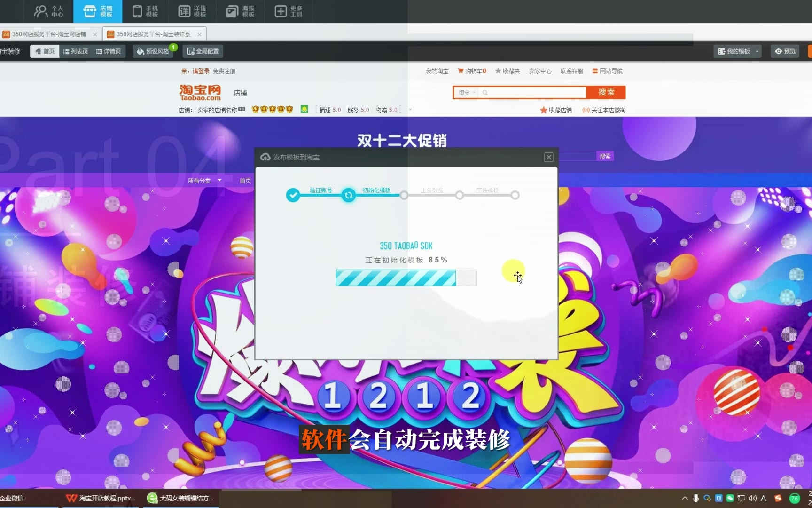Open the 个人中心 personal center icon
This screenshot has width=812, height=508.
click(49, 11)
